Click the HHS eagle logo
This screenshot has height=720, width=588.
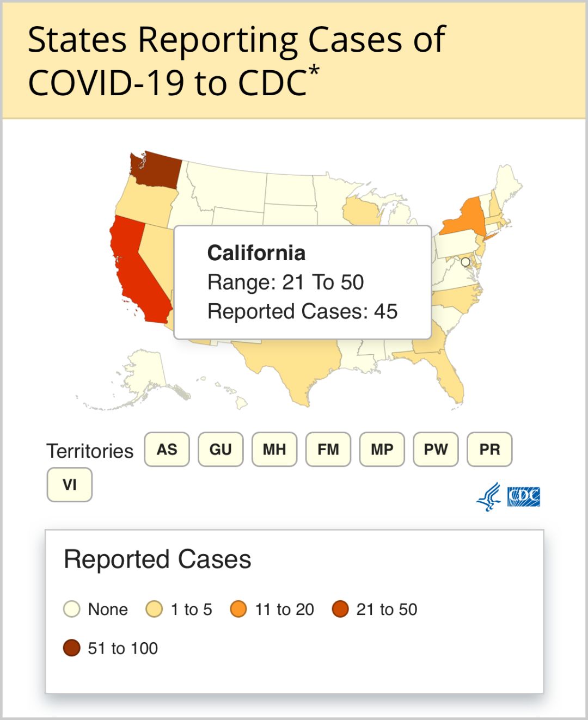(489, 496)
